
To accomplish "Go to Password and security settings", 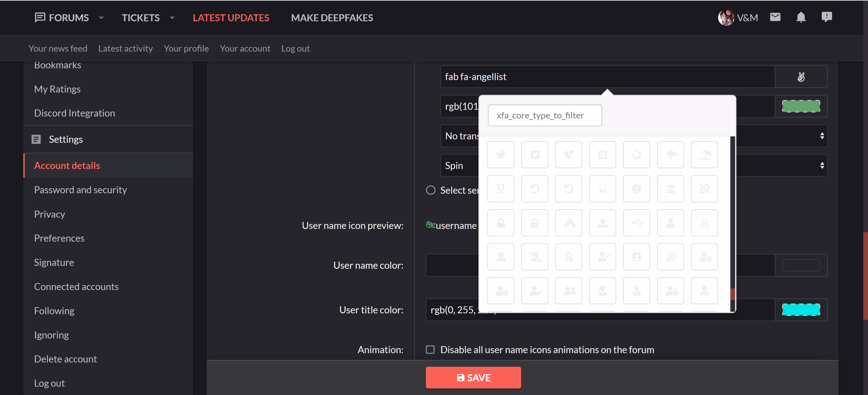I will coord(80,190).
